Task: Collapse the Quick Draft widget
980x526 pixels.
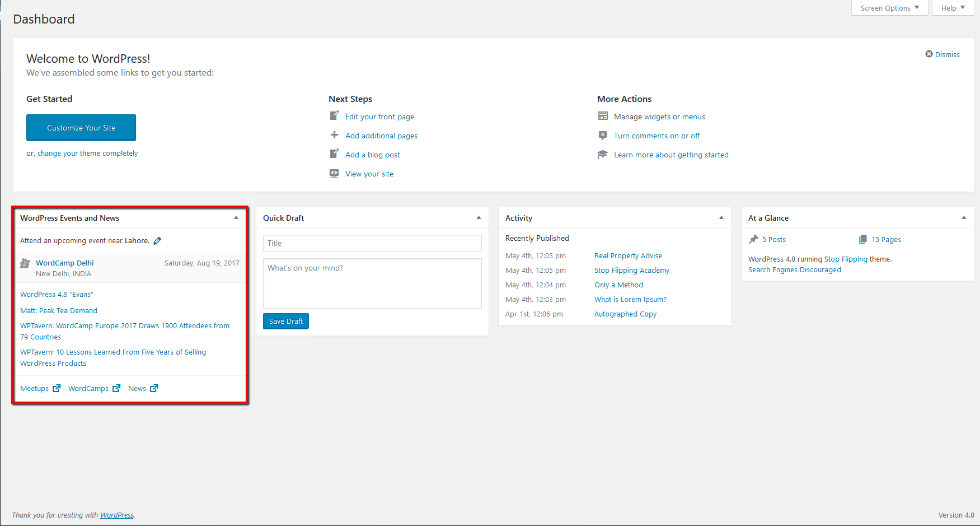Action: tap(479, 218)
